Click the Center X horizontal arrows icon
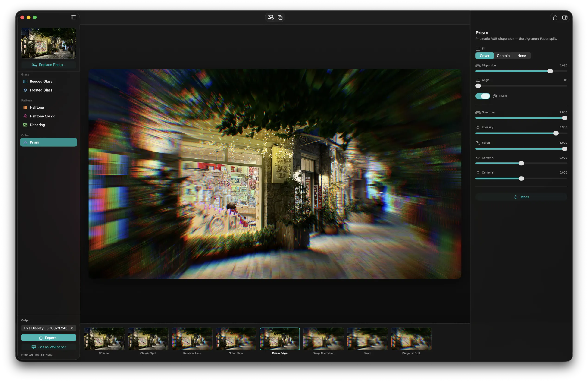588x382 pixels. [478, 158]
